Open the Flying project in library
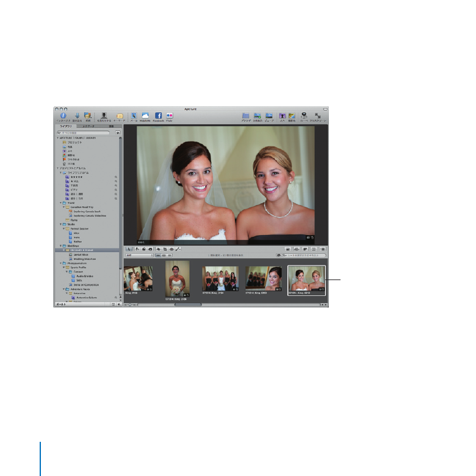The width and height of the screenshot is (476, 476). [71, 220]
